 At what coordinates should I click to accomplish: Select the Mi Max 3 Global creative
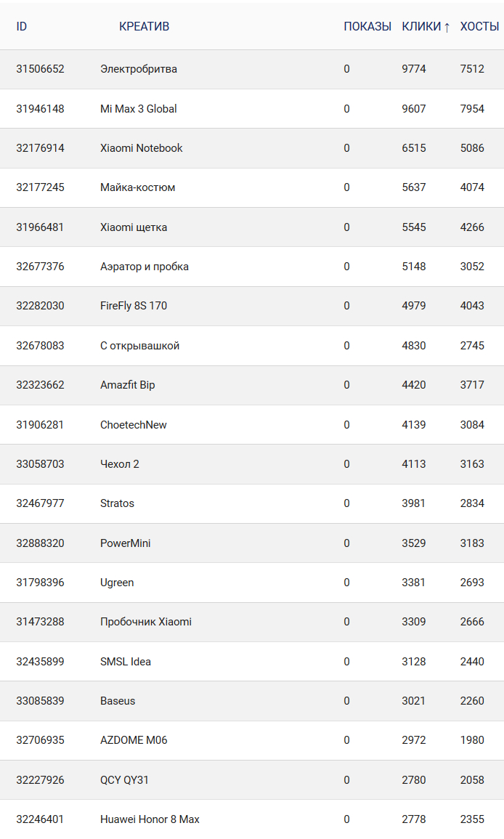tap(139, 109)
